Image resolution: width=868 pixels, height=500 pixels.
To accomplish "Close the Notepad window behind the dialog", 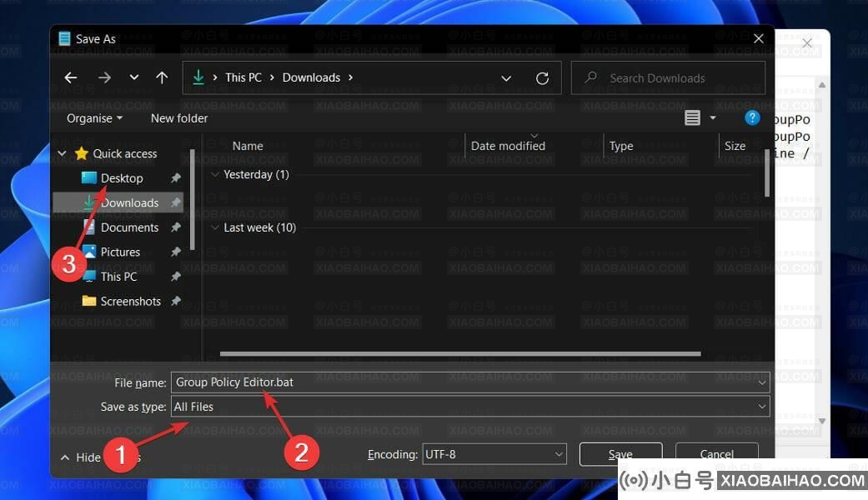I will click(x=807, y=43).
